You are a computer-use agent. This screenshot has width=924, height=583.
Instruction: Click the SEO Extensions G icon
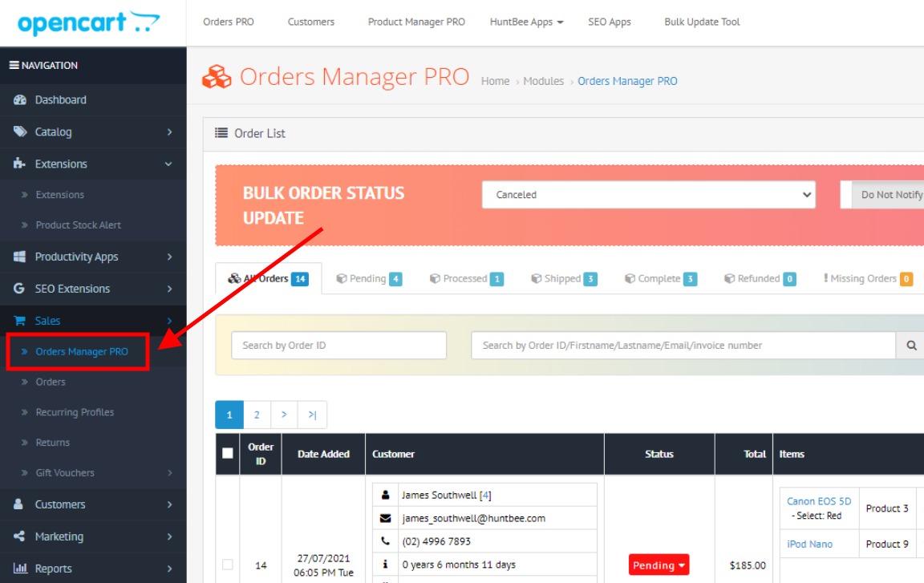pyautogui.click(x=19, y=289)
